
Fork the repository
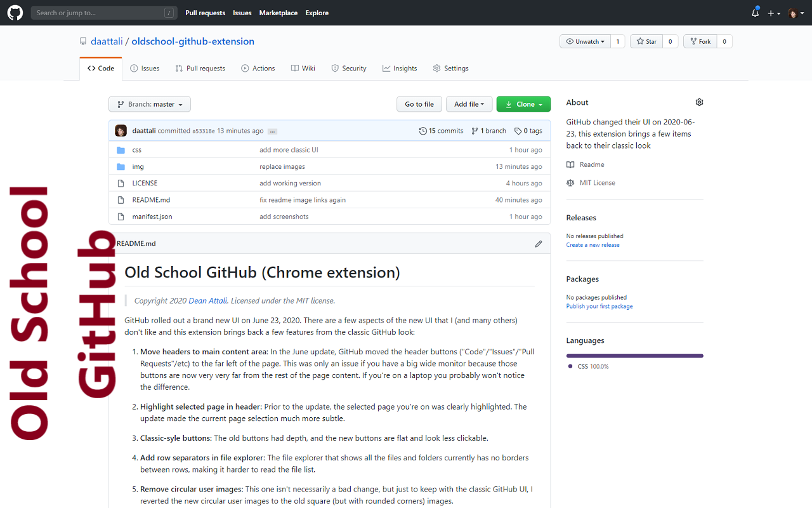[700, 41]
